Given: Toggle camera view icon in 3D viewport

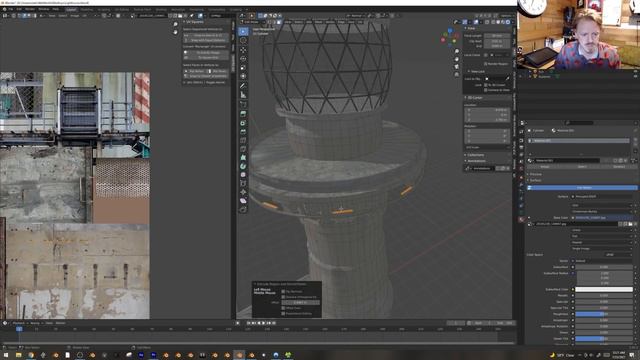Looking at the screenshot, I should tap(457, 67).
